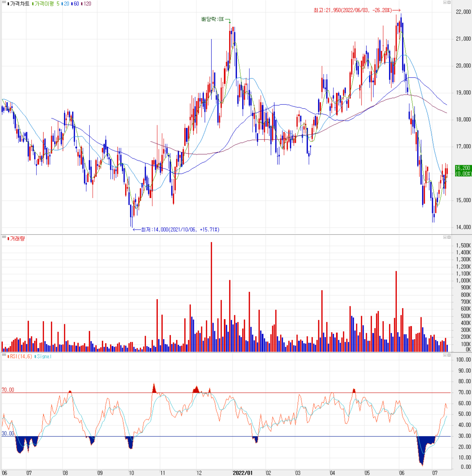Click the 2022/01 date axis label
Viewport: 472px width, 476px height.
point(243,473)
